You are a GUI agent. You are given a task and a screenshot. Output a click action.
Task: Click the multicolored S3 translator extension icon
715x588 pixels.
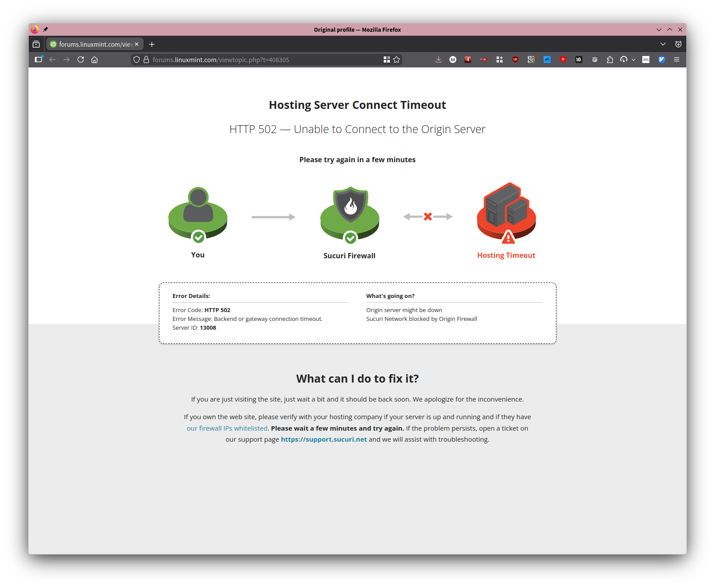[x=531, y=60]
